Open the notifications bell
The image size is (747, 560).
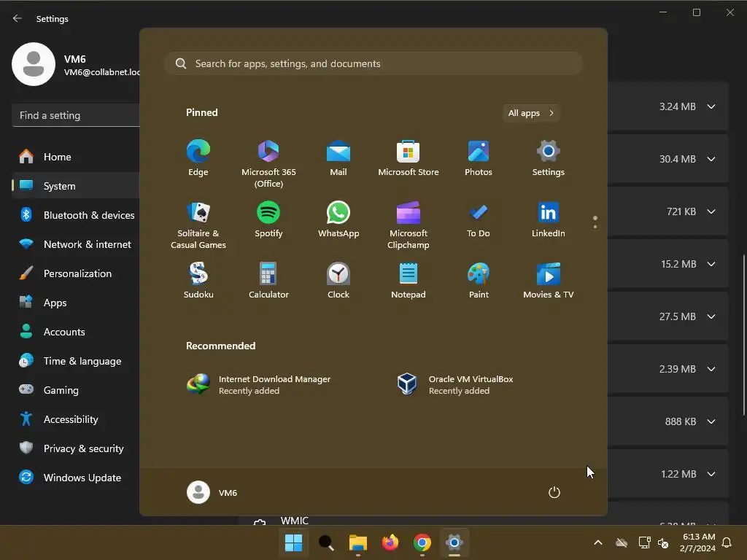click(x=727, y=542)
